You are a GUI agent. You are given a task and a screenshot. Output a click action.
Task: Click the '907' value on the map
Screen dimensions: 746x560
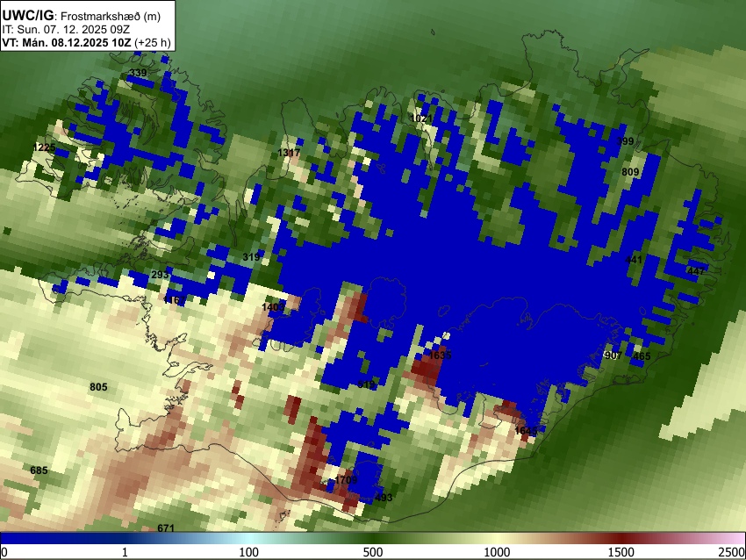pyautogui.click(x=613, y=355)
